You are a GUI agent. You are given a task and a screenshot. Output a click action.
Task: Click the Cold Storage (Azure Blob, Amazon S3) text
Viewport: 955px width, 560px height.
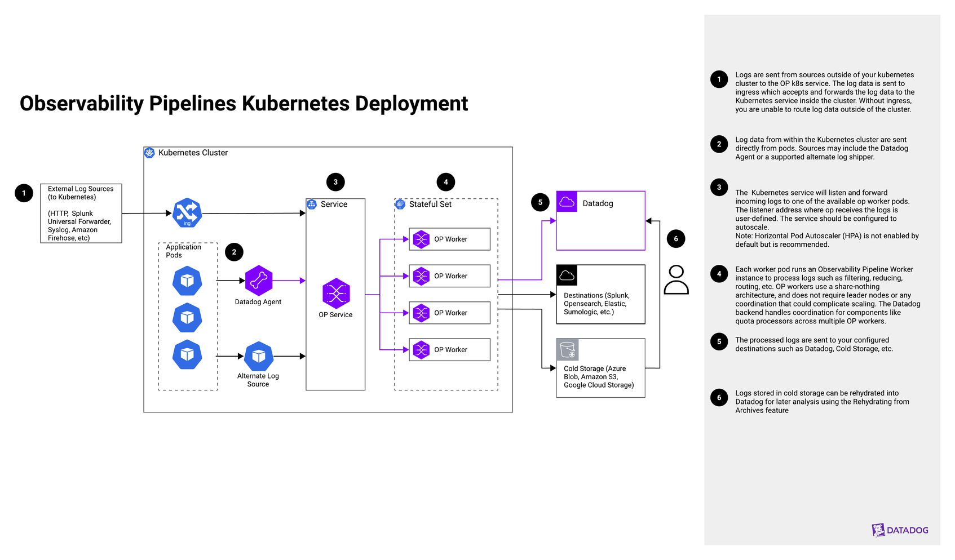point(599,377)
